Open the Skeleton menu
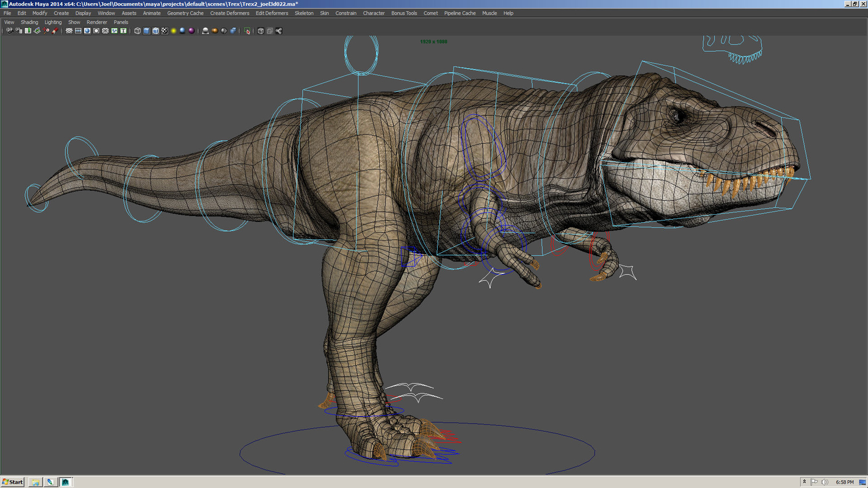This screenshot has width=868, height=488. (x=303, y=13)
